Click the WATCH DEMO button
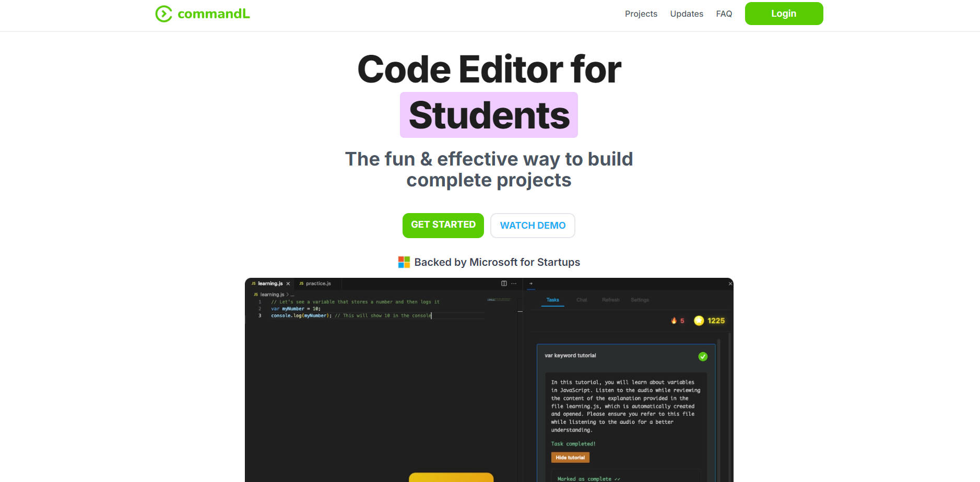 [533, 226]
